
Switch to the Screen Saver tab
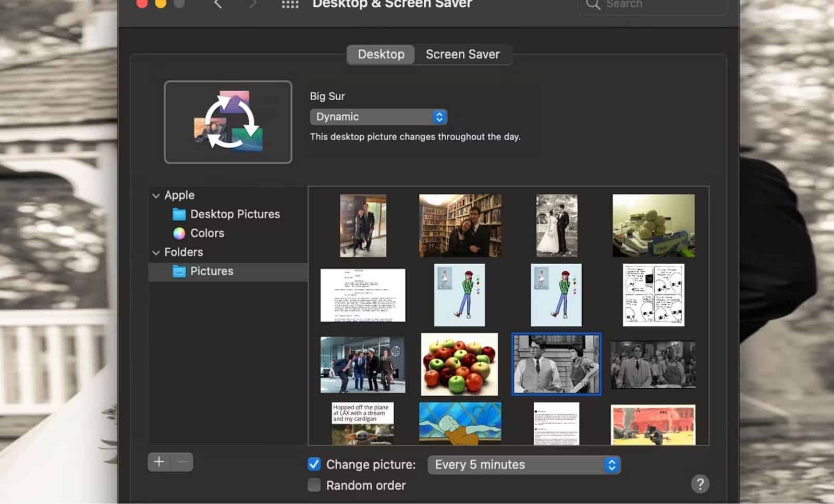pyautogui.click(x=462, y=54)
